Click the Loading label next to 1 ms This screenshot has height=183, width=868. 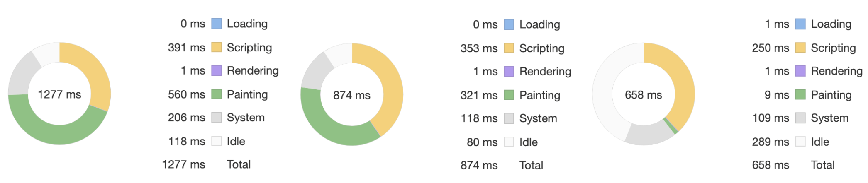click(x=831, y=24)
